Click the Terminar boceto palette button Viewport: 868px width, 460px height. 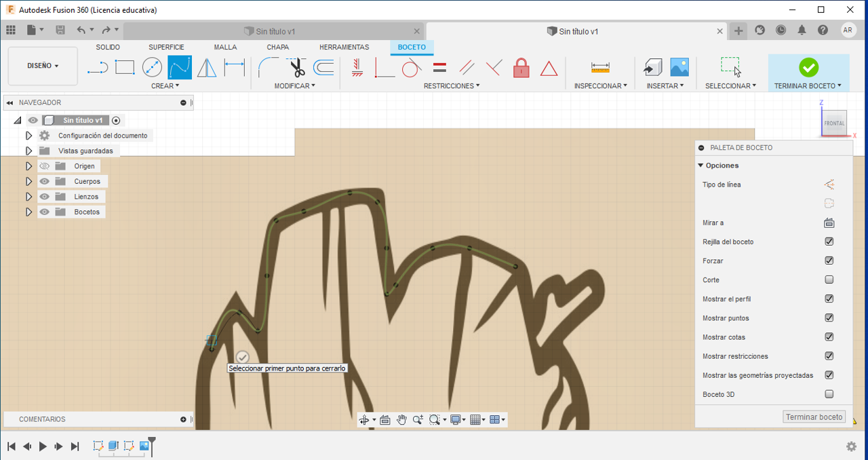pyautogui.click(x=814, y=417)
